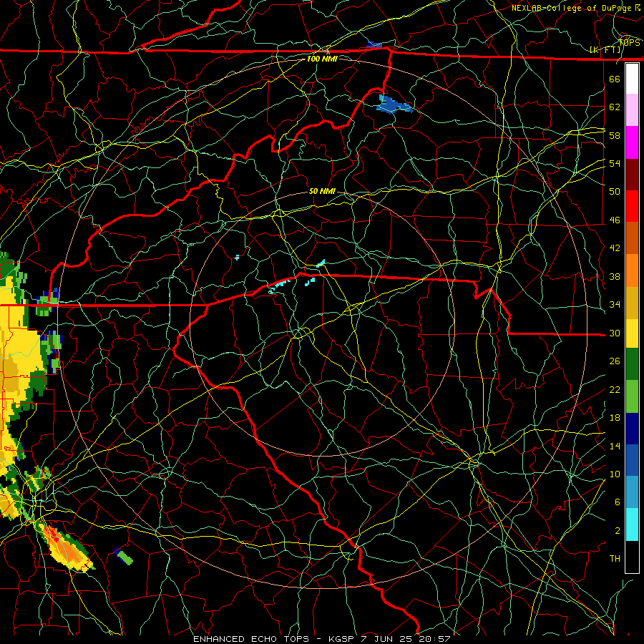Click the TOPS legend title
This screenshot has width=644, height=644.
629,42
